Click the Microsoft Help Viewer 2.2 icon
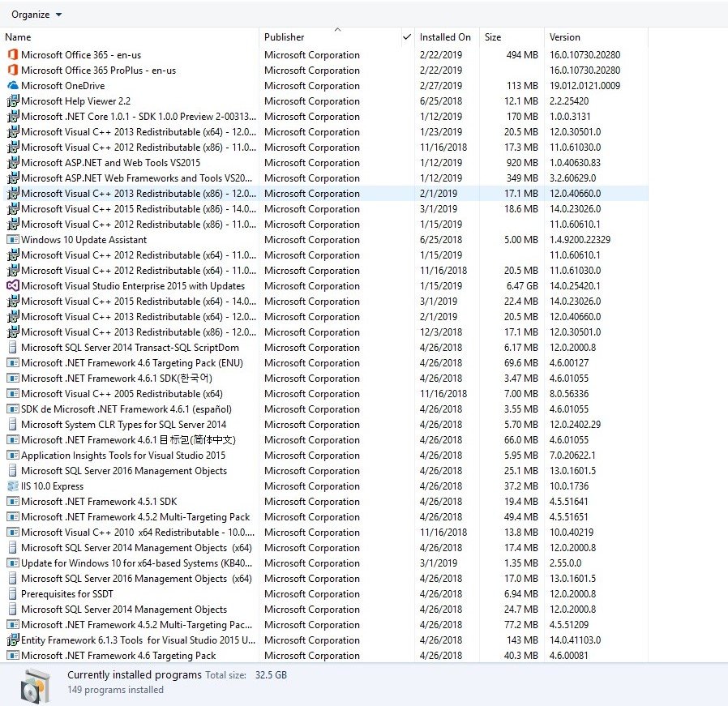 (13, 101)
